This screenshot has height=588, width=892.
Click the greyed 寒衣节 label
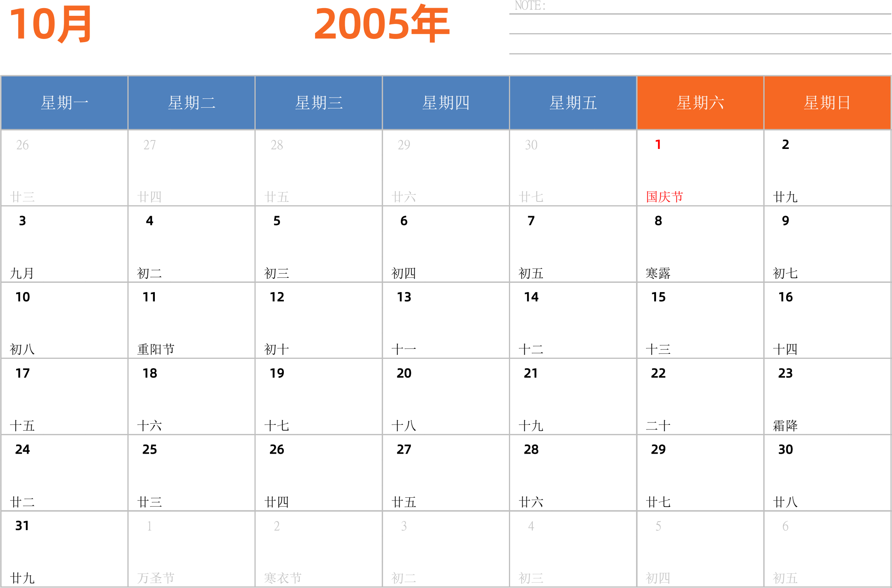coord(283,578)
